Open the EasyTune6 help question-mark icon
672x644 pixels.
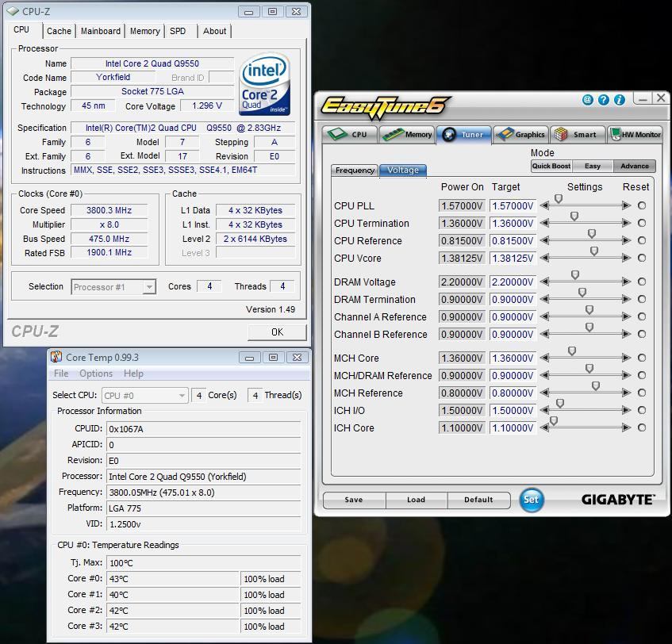604,100
